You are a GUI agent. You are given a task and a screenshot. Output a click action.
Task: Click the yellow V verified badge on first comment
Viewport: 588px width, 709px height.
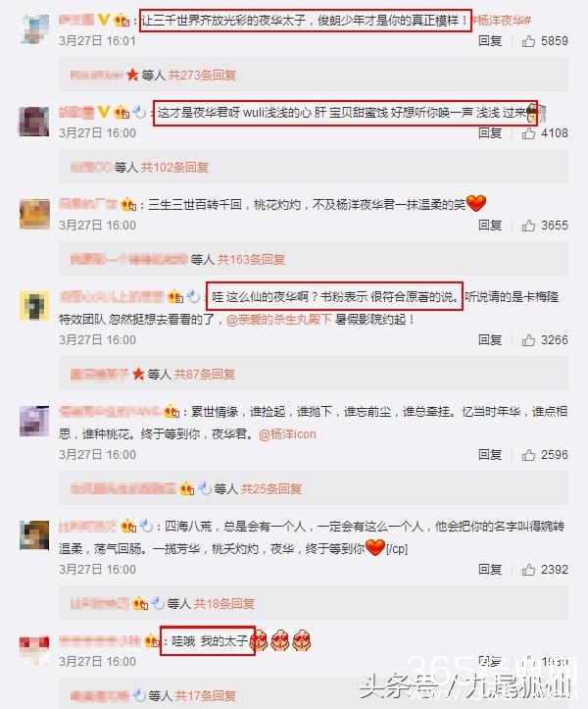(104, 20)
